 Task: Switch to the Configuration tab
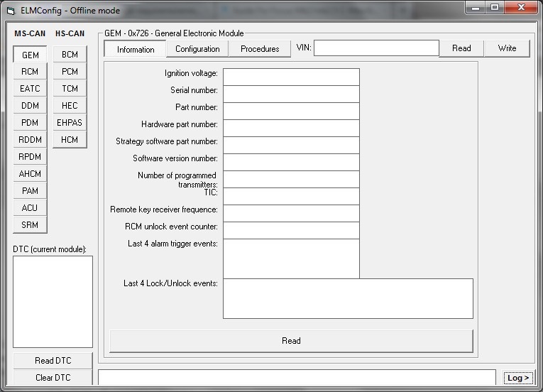tap(197, 49)
